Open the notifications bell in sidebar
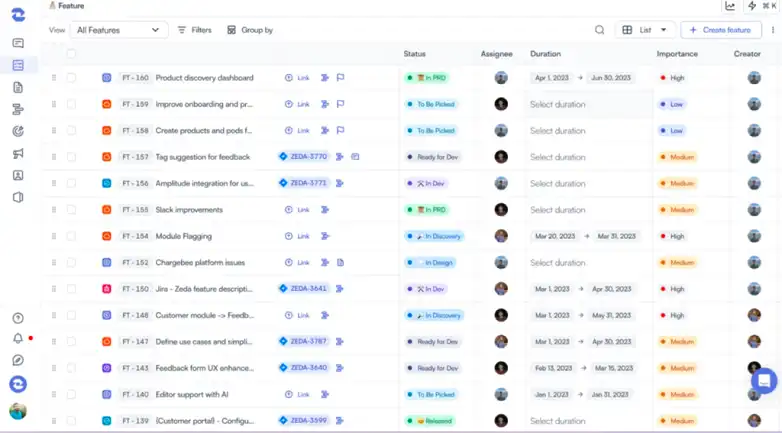Viewport: 782px width, 433px height. [x=18, y=339]
